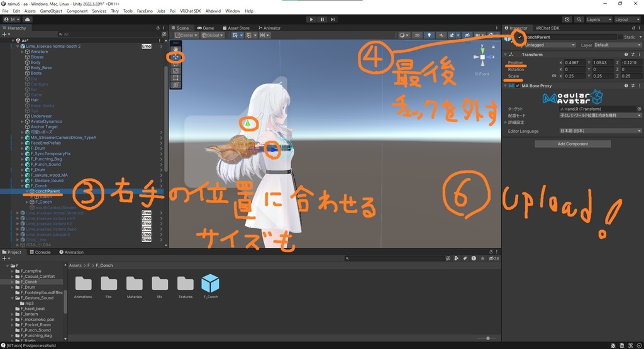Select the Transform tool in scene toolbar
Viewport: 644px width, 349px height.
pyautogui.click(x=175, y=85)
